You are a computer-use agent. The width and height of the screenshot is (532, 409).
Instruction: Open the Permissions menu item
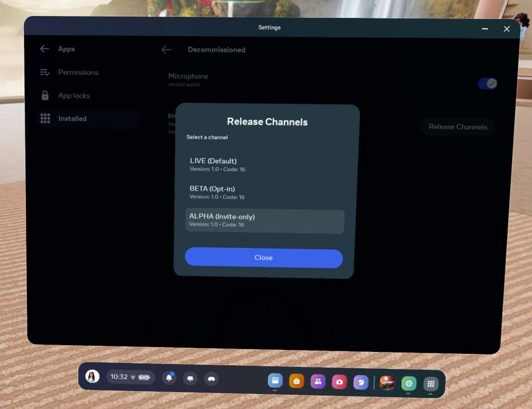pos(78,72)
